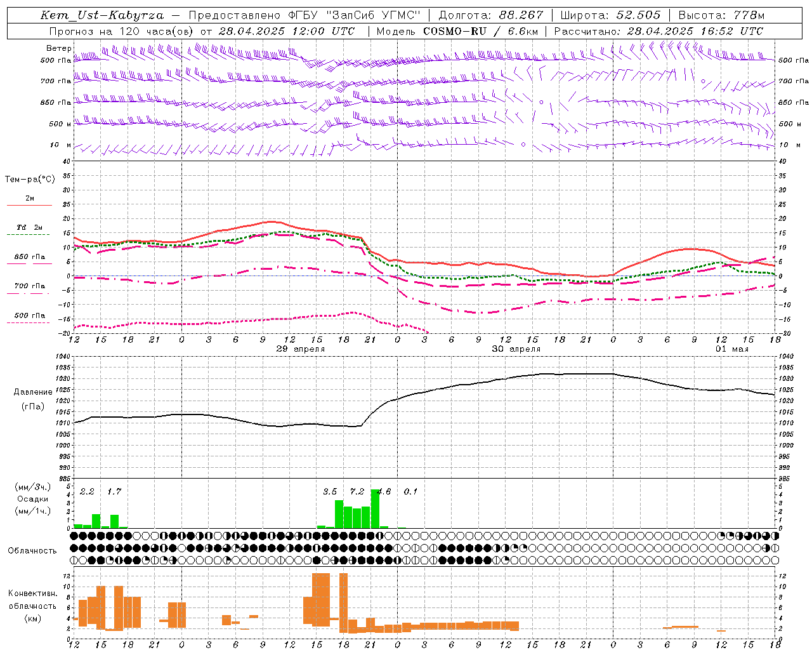Screen dimensions: 812x650
Task: Click the tallest green precipitation bar
Action: [x=375, y=508]
